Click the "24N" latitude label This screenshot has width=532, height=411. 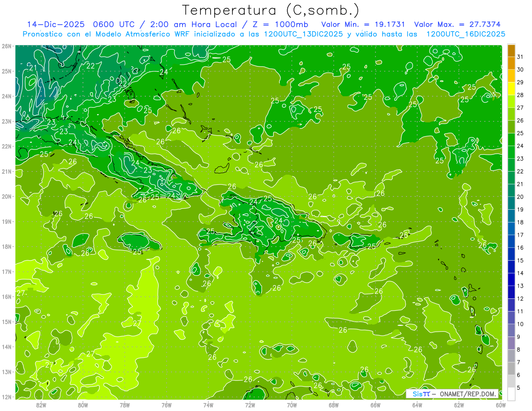click(x=7, y=96)
